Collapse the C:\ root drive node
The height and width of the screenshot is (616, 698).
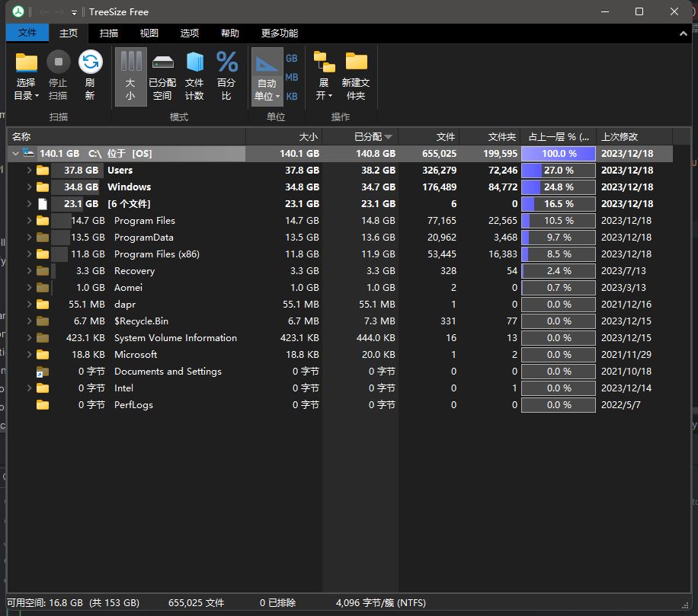[x=15, y=154]
